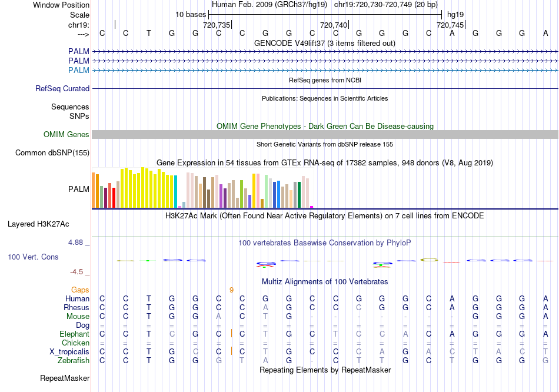The height and width of the screenshot is (392, 559).
Task: Click the orange Gaps row label
Action: 80,290
